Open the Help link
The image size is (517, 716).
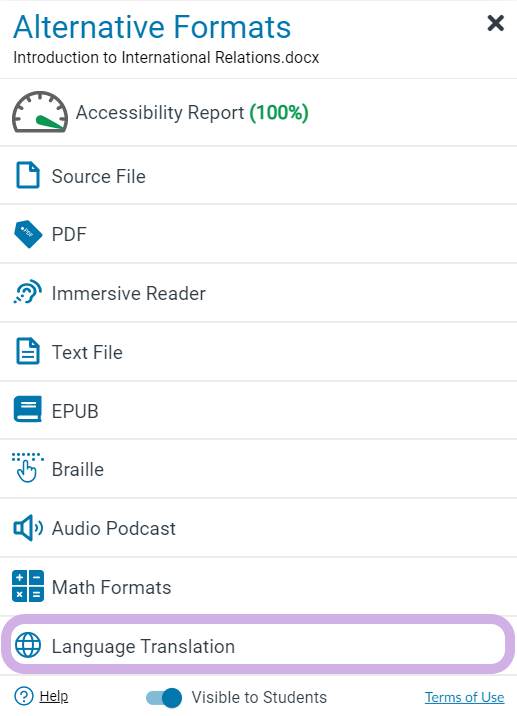coord(53,696)
